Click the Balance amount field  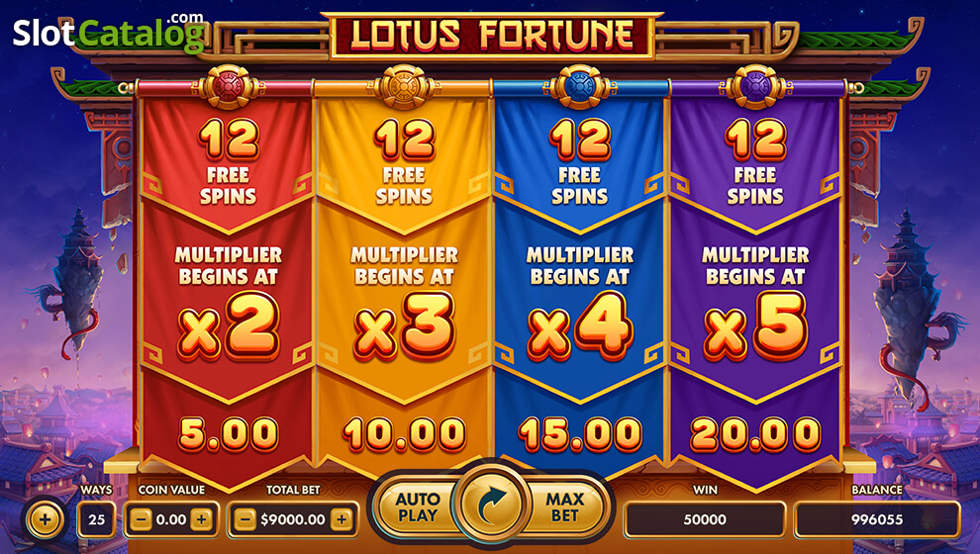click(x=877, y=519)
